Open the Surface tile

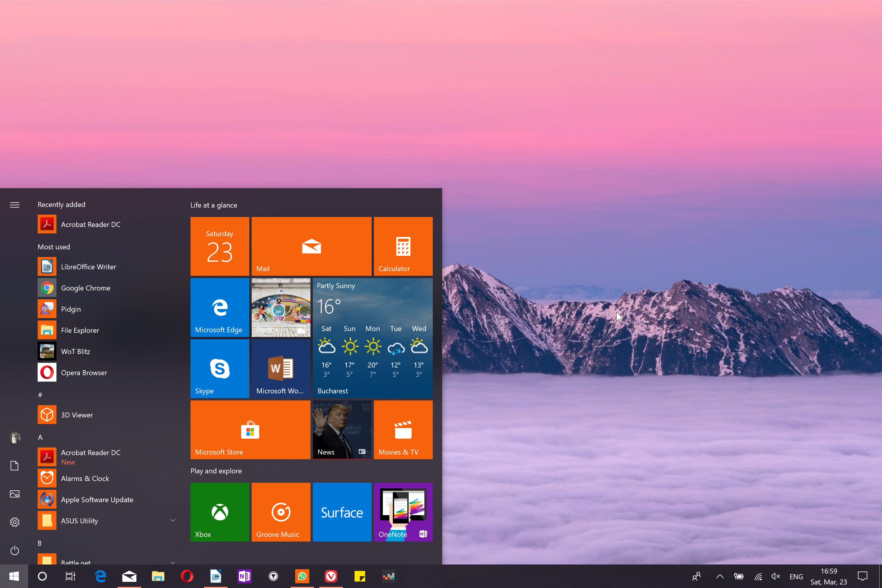(x=342, y=512)
